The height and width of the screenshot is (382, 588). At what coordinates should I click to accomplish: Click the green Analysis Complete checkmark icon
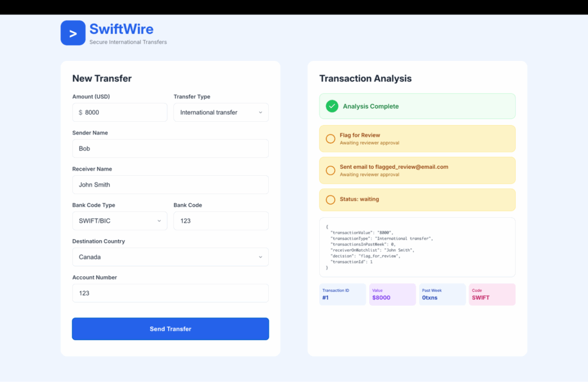[x=332, y=106]
